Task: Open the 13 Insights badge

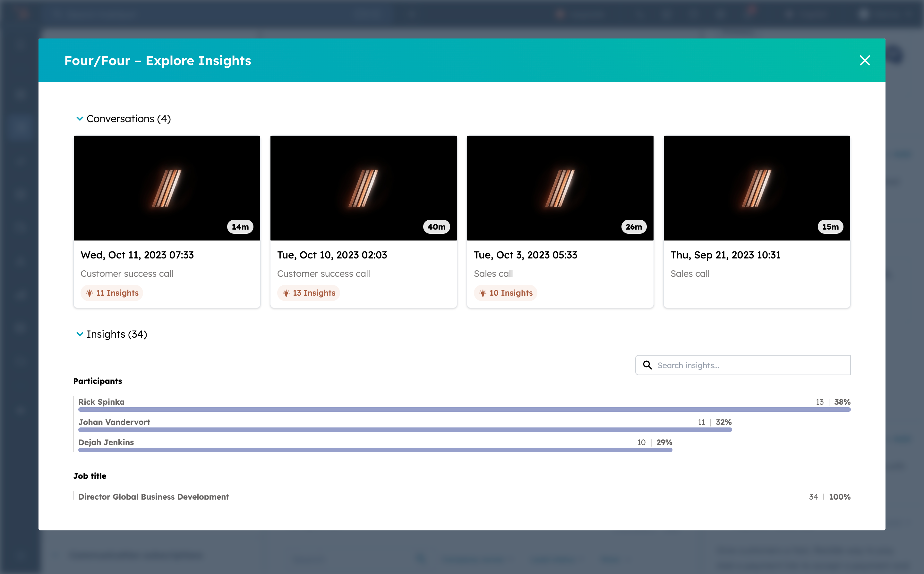Action: [x=308, y=293]
